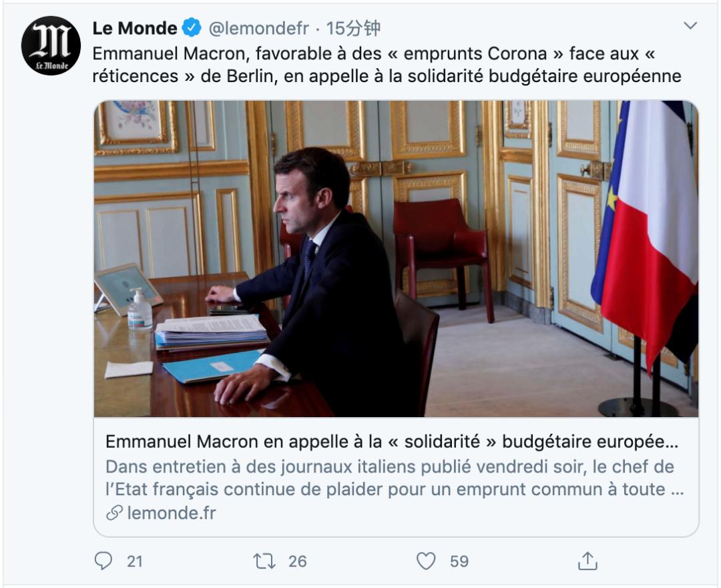Click the tweet text about « emprunts Corona »
Image resolution: width=721 pixels, height=588 pixels.
(x=387, y=65)
